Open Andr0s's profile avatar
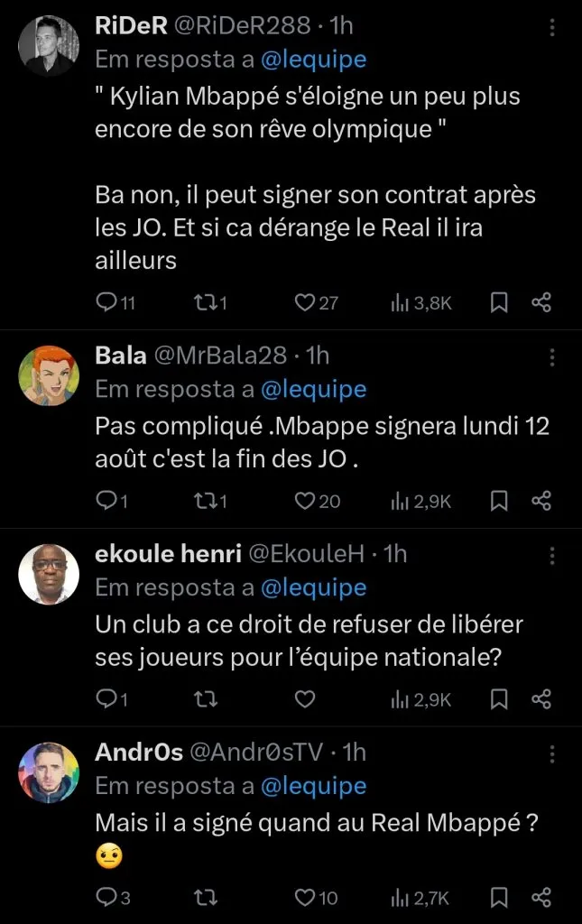The width and height of the screenshot is (582, 924). (49, 772)
